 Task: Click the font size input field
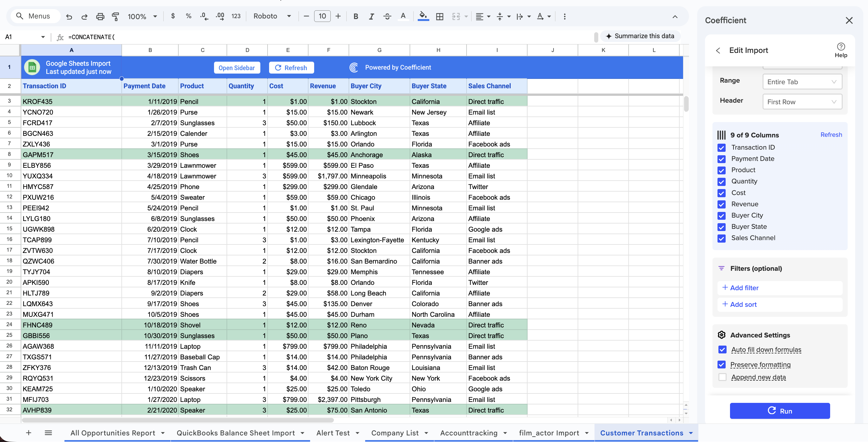(322, 16)
